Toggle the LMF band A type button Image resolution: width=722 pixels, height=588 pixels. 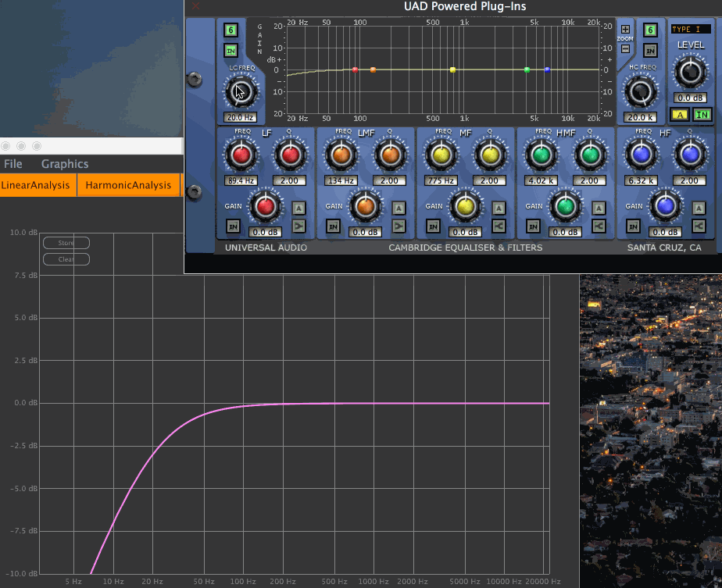point(399,208)
